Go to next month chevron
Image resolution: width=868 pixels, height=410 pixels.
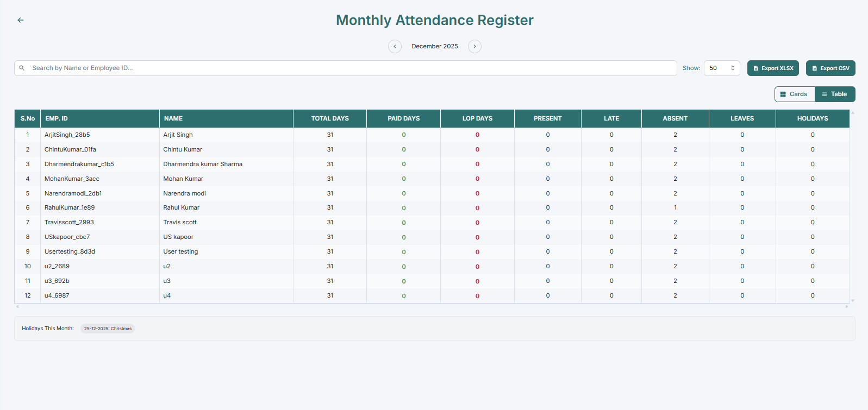474,47
